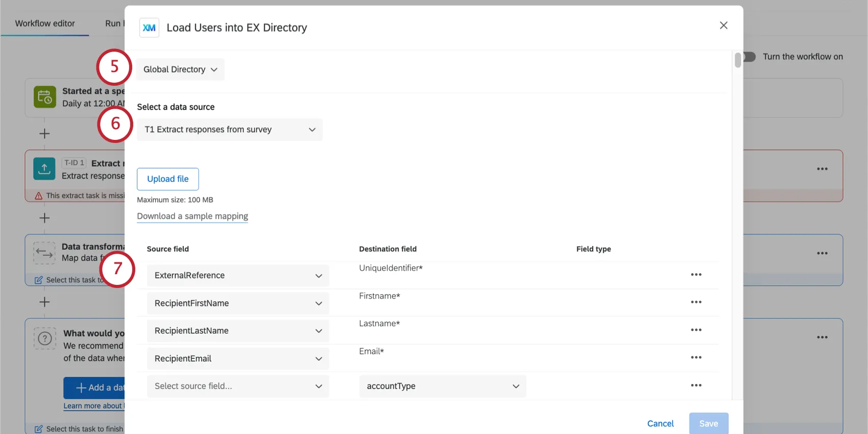The width and height of the screenshot is (868, 434).
Task: Expand the accountType destination field dropdown
Action: click(x=442, y=387)
